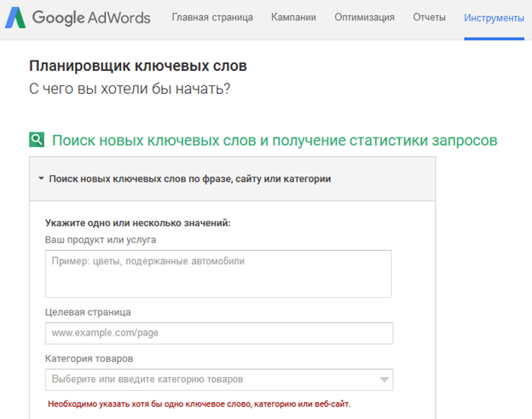The width and height of the screenshot is (532, 419).
Task: Click the green magnifier search icon
Action: pos(37,140)
